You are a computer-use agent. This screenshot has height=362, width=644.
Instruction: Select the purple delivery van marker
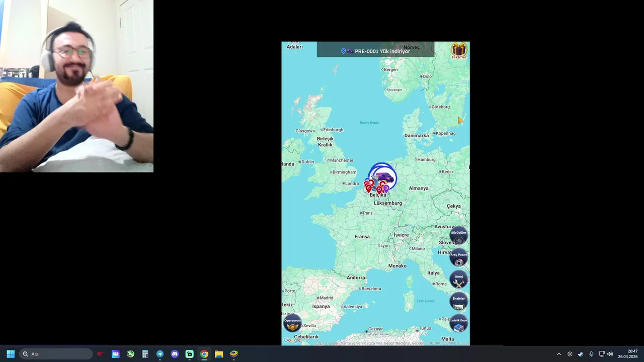click(x=384, y=177)
